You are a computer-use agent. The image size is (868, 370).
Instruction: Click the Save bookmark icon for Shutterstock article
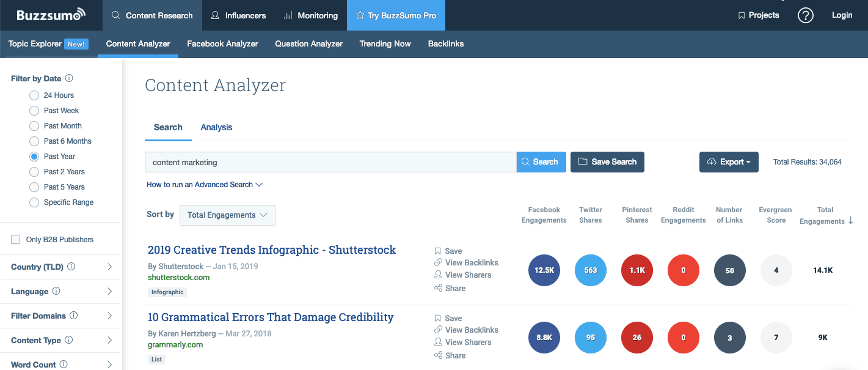[x=438, y=251]
